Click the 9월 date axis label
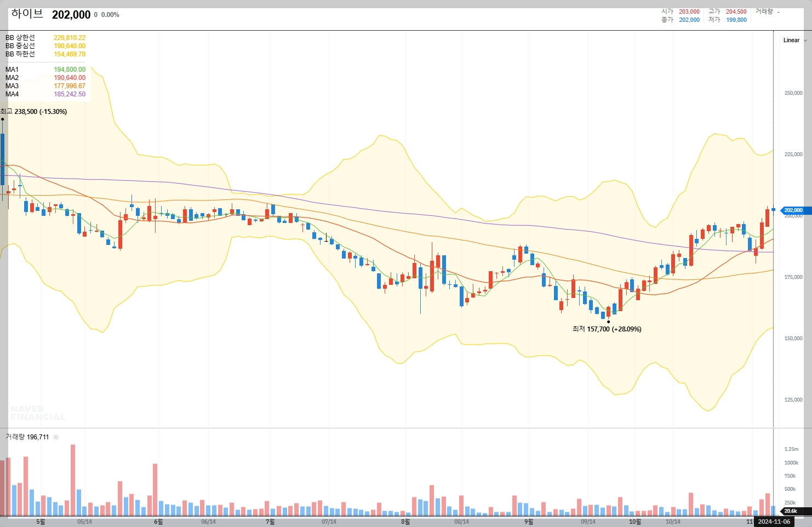812x527 pixels. [x=528, y=522]
